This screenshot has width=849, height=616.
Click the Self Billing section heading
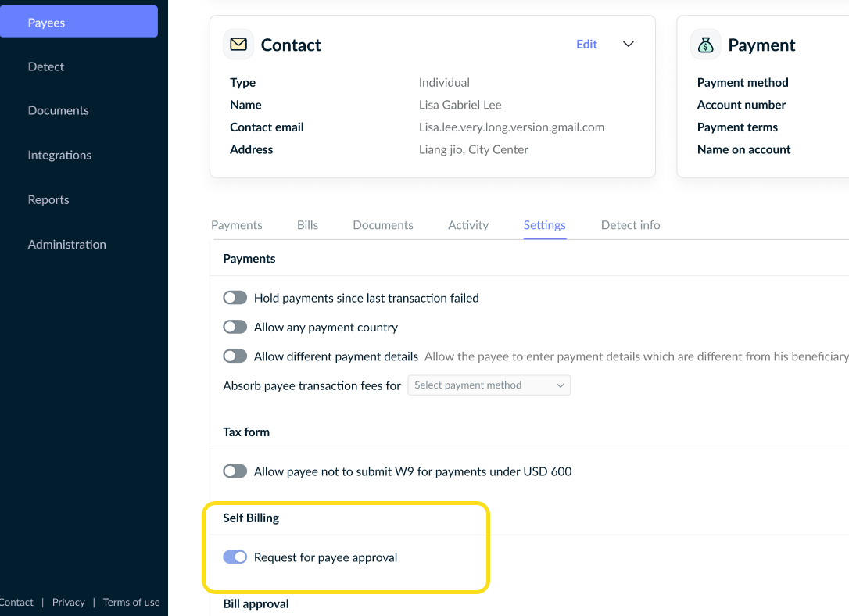(x=251, y=518)
